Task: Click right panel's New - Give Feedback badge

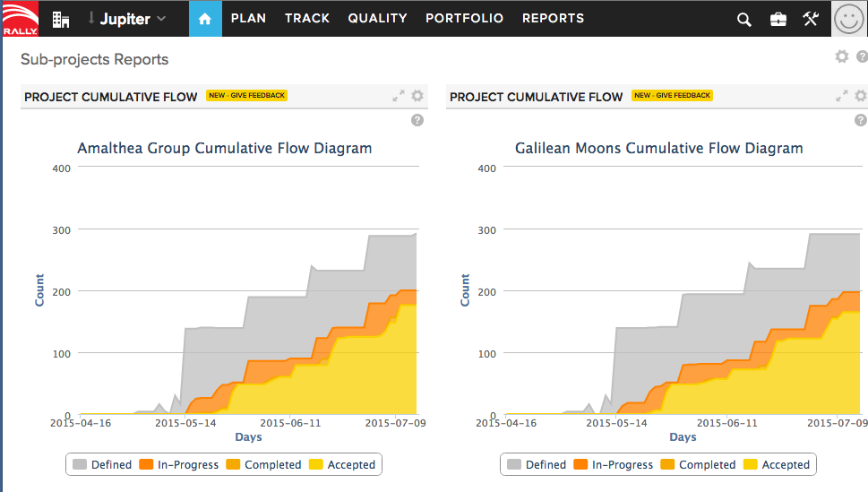Action: click(x=672, y=95)
